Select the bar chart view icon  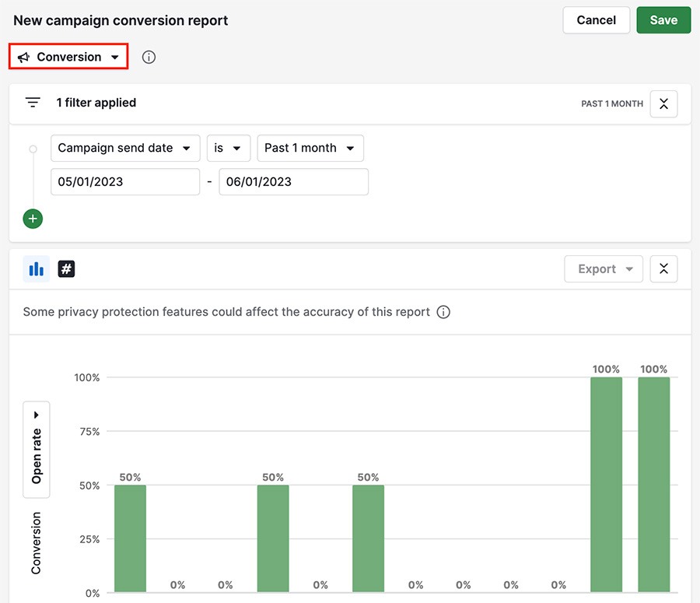[36, 268]
